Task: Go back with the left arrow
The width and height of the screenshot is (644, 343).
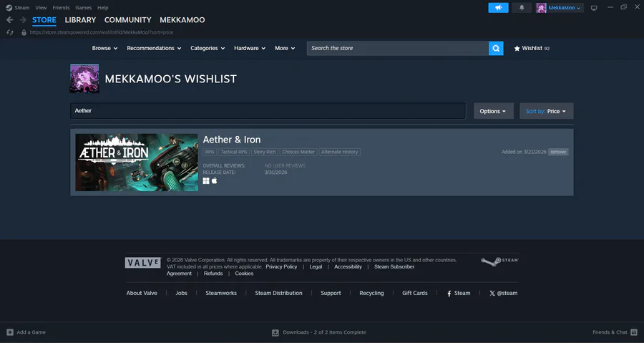Action: point(10,20)
